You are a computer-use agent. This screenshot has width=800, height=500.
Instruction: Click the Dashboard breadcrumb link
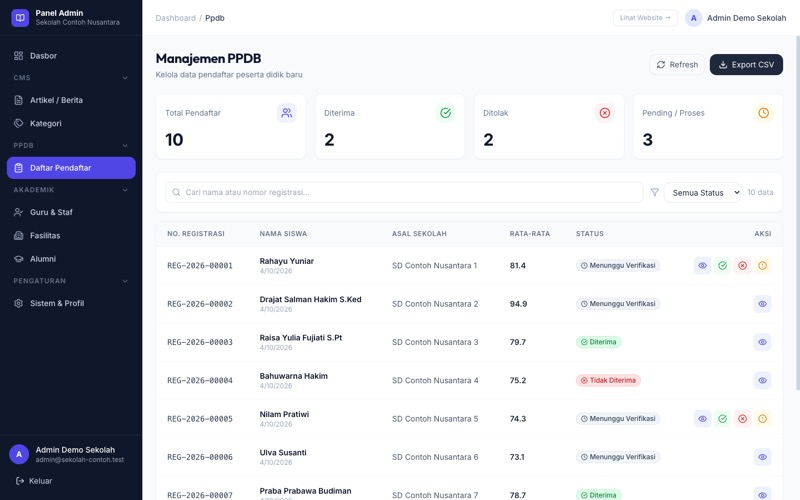176,18
